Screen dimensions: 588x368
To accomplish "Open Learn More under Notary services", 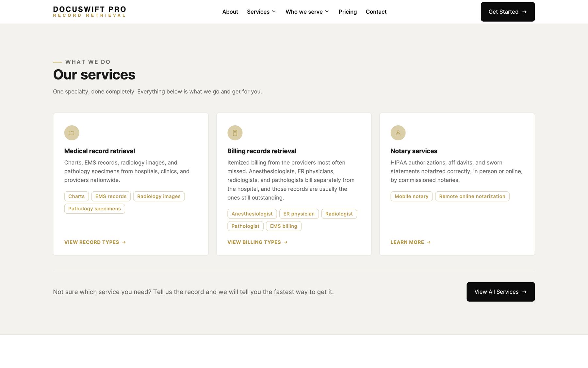I will click(x=411, y=242).
